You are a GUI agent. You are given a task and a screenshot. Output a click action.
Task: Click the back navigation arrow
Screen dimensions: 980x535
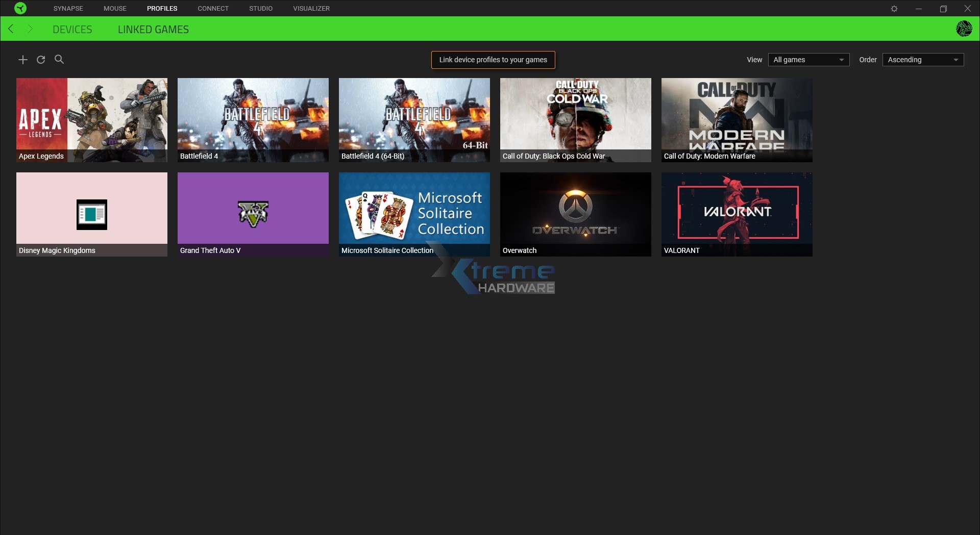pyautogui.click(x=11, y=29)
